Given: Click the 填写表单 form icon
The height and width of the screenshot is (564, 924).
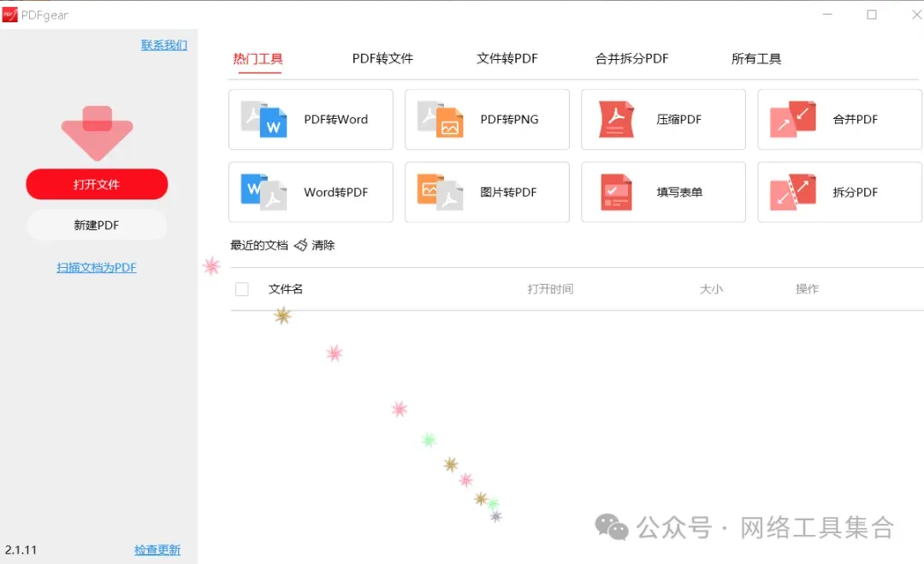Looking at the screenshot, I should (x=616, y=192).
